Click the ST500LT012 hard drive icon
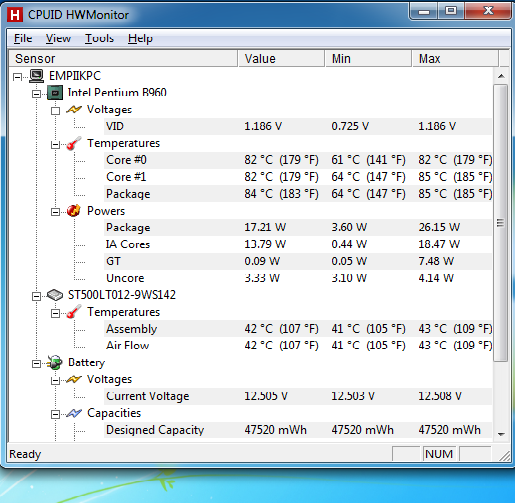 [55, 295]
